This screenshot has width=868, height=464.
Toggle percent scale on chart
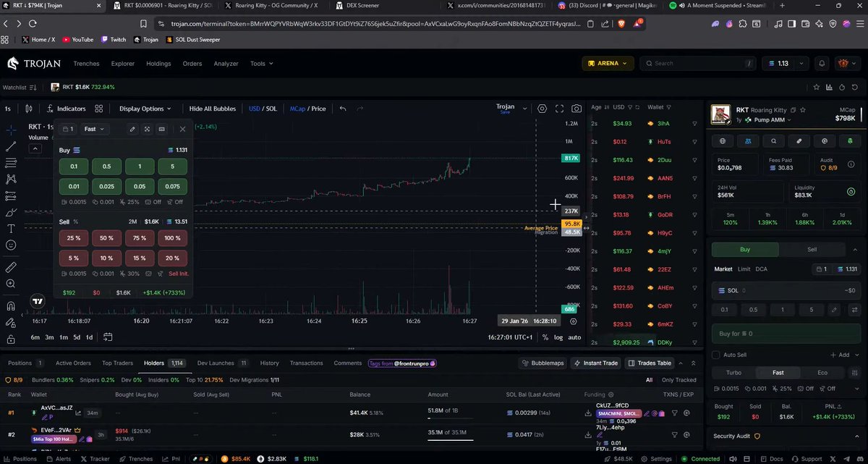tap(545, 337)
